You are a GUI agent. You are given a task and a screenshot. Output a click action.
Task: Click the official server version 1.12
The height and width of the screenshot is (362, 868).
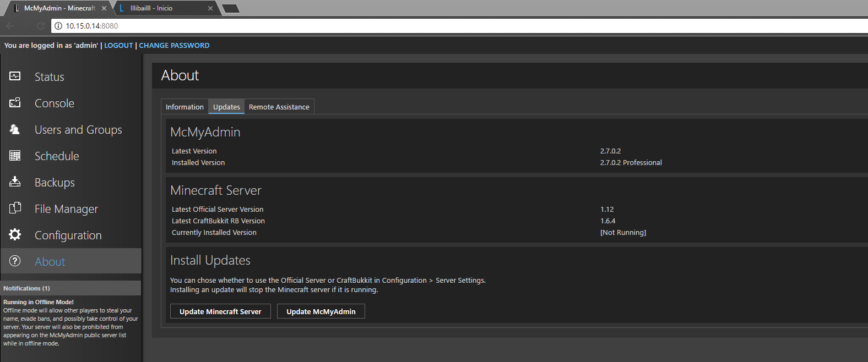coord(607,210)
